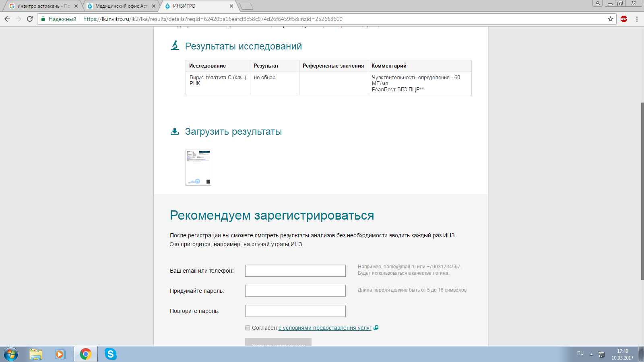
Task: Click the Windows Start button
Action: [11, 354]
